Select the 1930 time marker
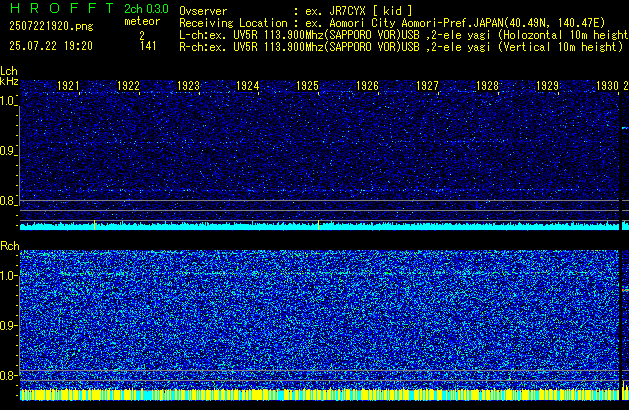Viewport: 629px width, 410px height. pyautogui.click(x=607, y=86)
